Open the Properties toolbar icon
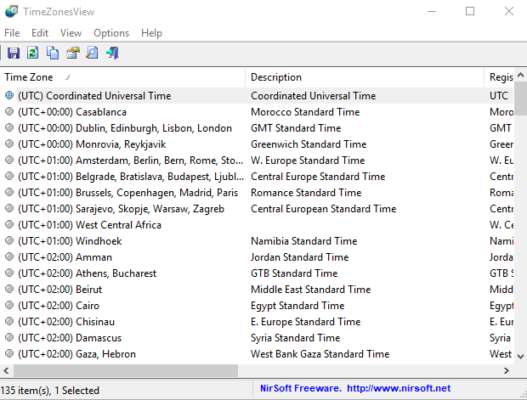The height and width of the screenshot is (400, 527). coord(73,53)
